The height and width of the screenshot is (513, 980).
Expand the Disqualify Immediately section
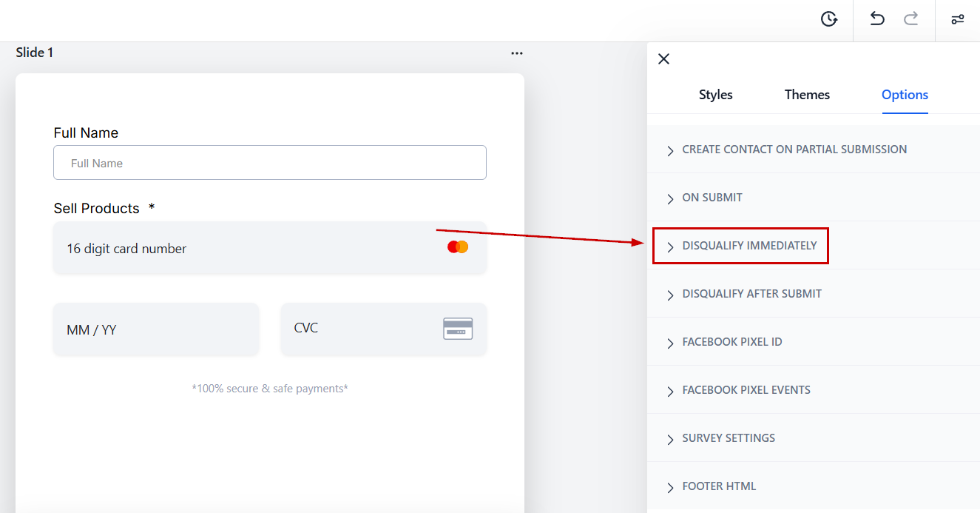tap(814, 246)
